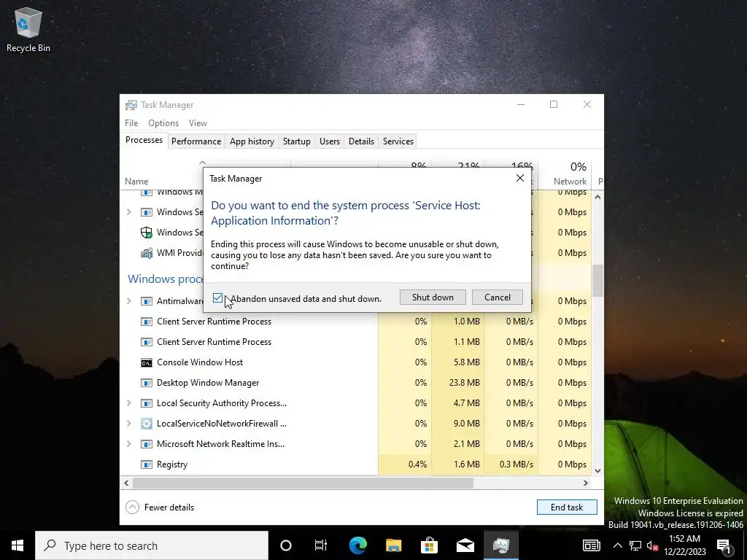Uncheck the Abandon unsaved data checkbox

(x=217, y=298)
